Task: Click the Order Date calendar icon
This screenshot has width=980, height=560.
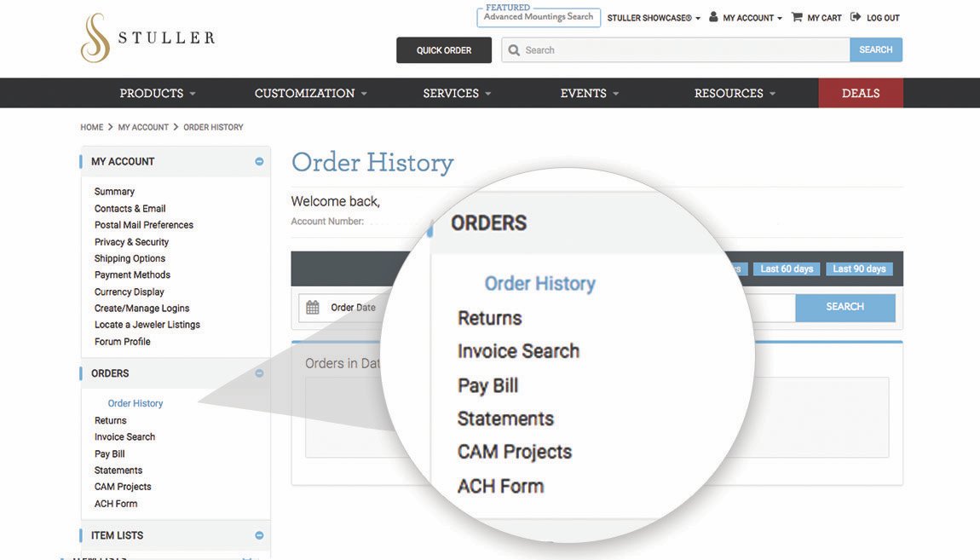Action: click(x=313, y=308)
